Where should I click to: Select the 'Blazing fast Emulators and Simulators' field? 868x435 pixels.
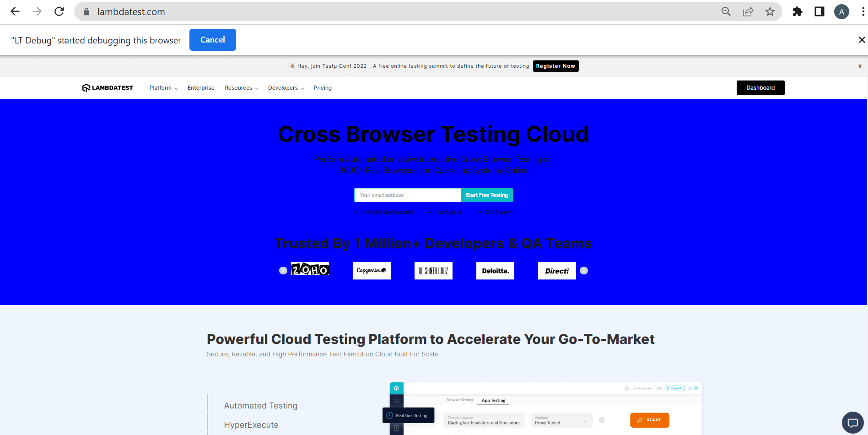[x=484, y=420]
